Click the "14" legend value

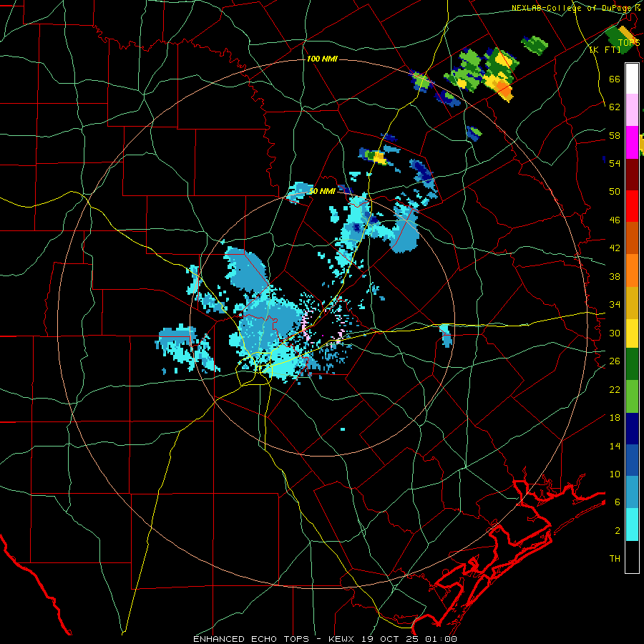(x=615, y=446)
